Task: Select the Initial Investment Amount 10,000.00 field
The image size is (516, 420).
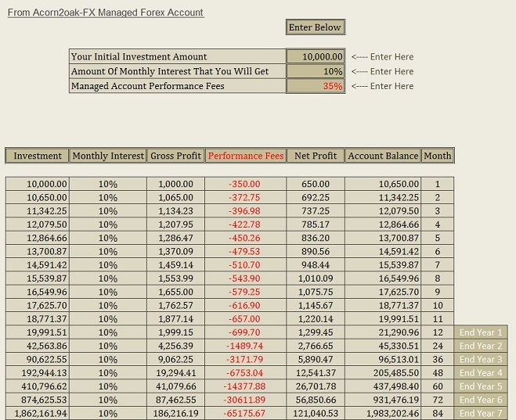Action: coord(316,56)
